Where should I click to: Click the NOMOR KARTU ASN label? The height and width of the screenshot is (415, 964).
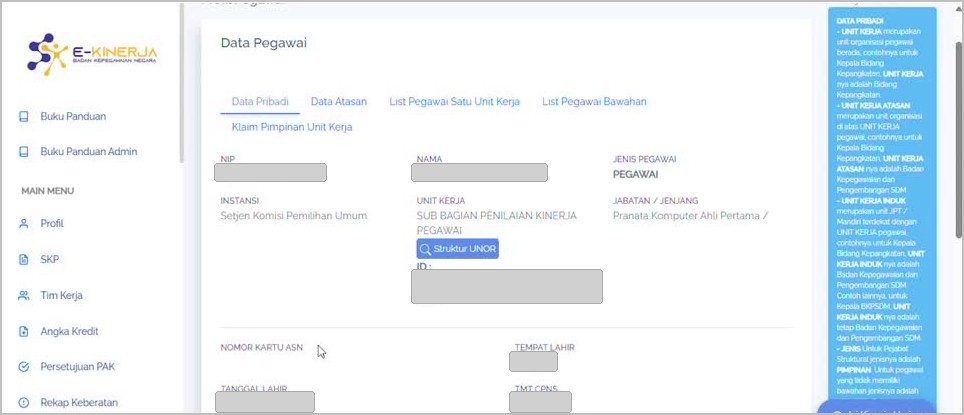[262, 347]
